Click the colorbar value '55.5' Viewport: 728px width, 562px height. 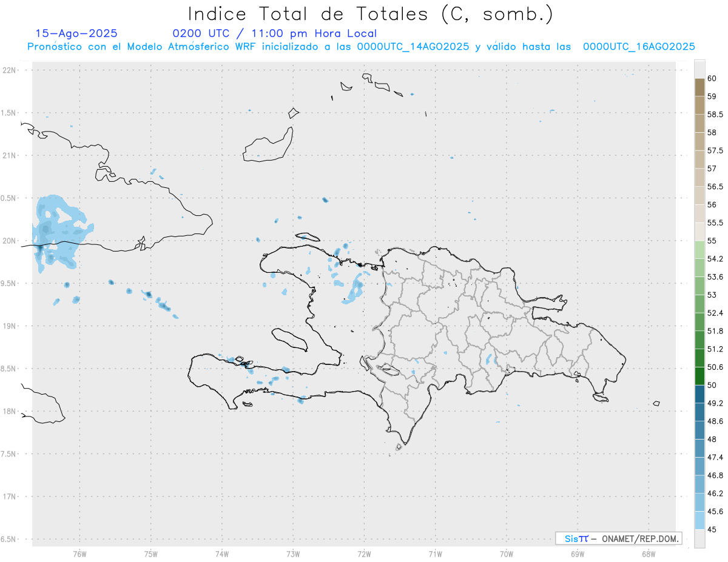pos(715,223)
